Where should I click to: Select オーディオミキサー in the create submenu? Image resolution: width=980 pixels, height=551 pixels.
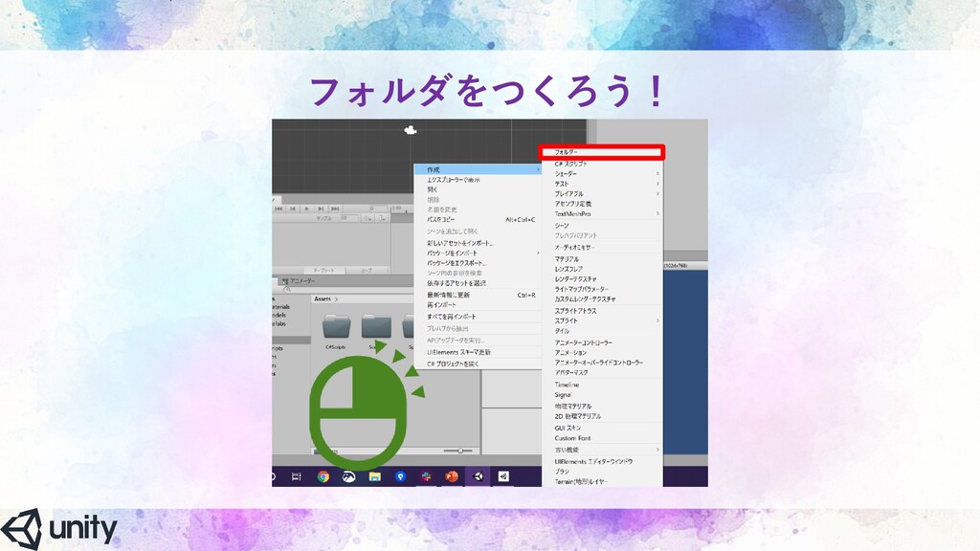602,248
